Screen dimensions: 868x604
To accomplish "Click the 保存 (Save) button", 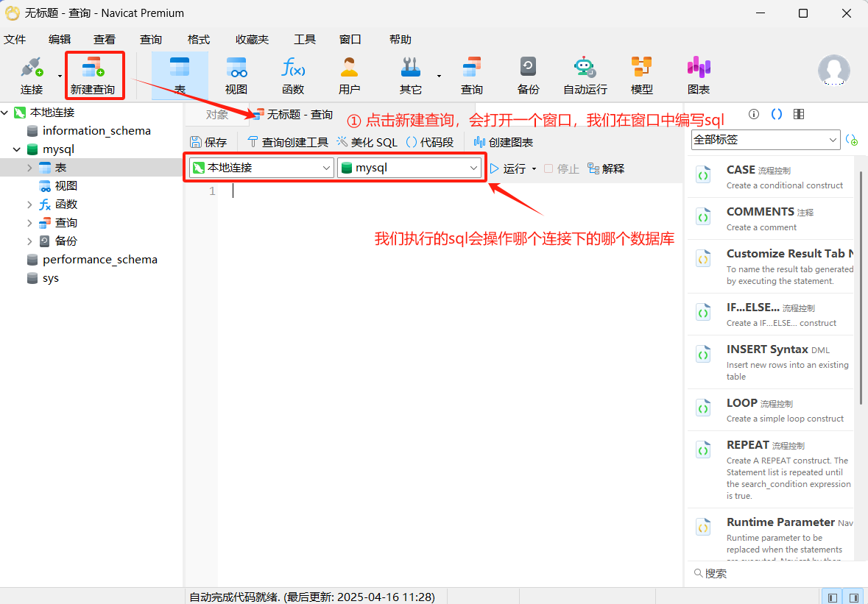I will (x=208, y=142).
